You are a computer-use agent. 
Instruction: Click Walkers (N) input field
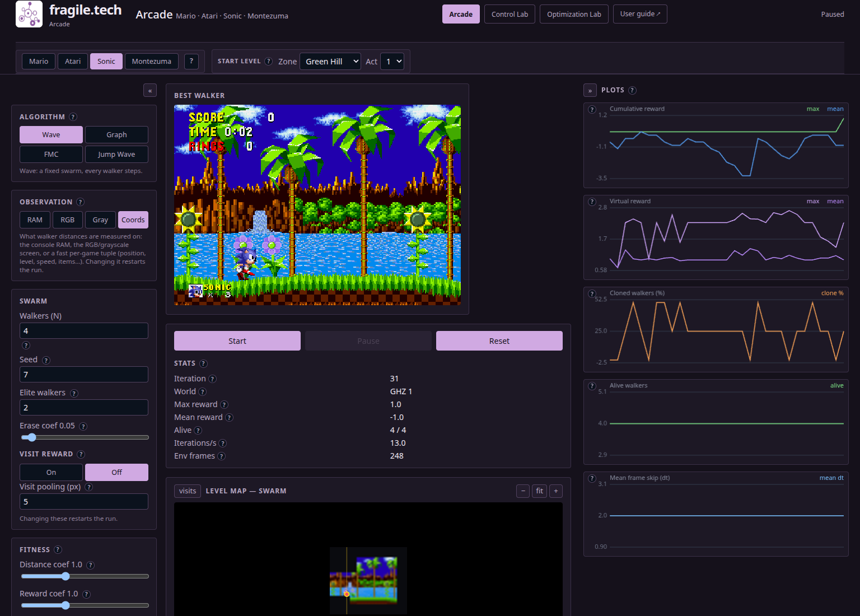(x=84, y=330)
